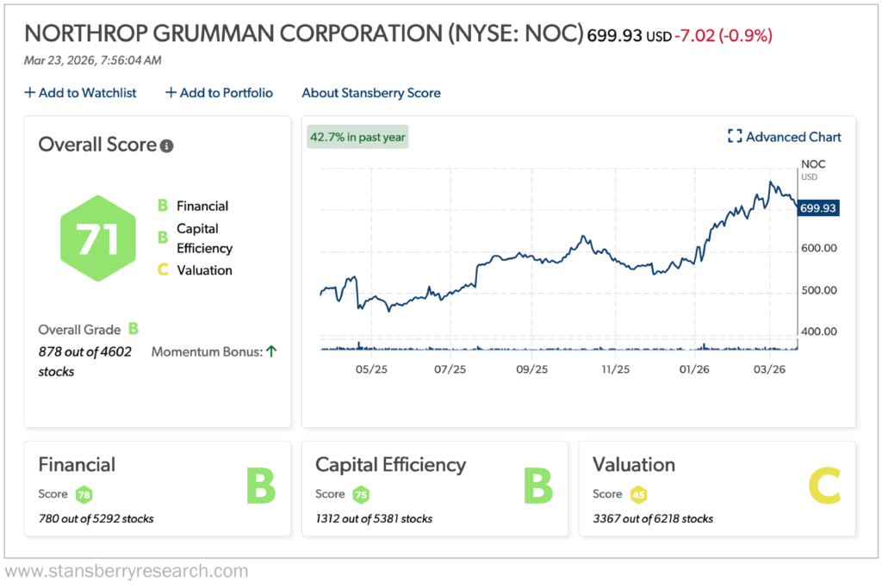This screenshot has height=588, width=882.
Task: Click the Valuation score 45 hexagon
Action: (638, 494)
